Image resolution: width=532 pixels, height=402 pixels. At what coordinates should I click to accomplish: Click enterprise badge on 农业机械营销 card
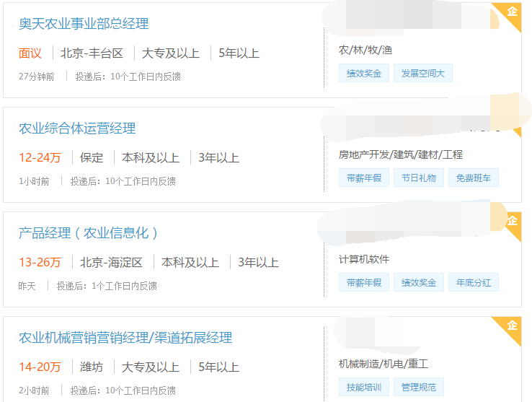[x=512, y=326]
